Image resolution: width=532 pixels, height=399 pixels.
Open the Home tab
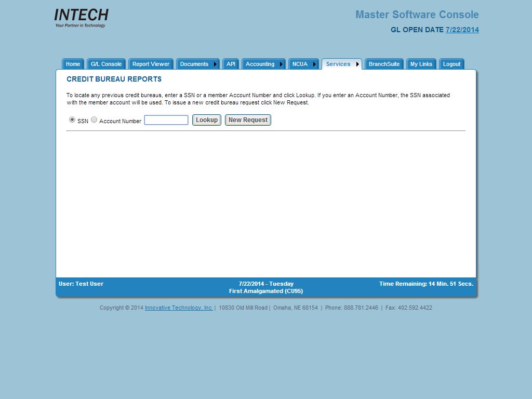coord(73,64)
